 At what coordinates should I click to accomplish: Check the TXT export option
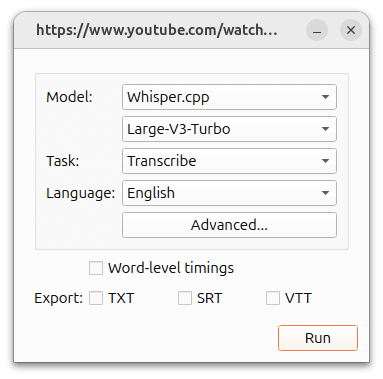tap(96, 298)
